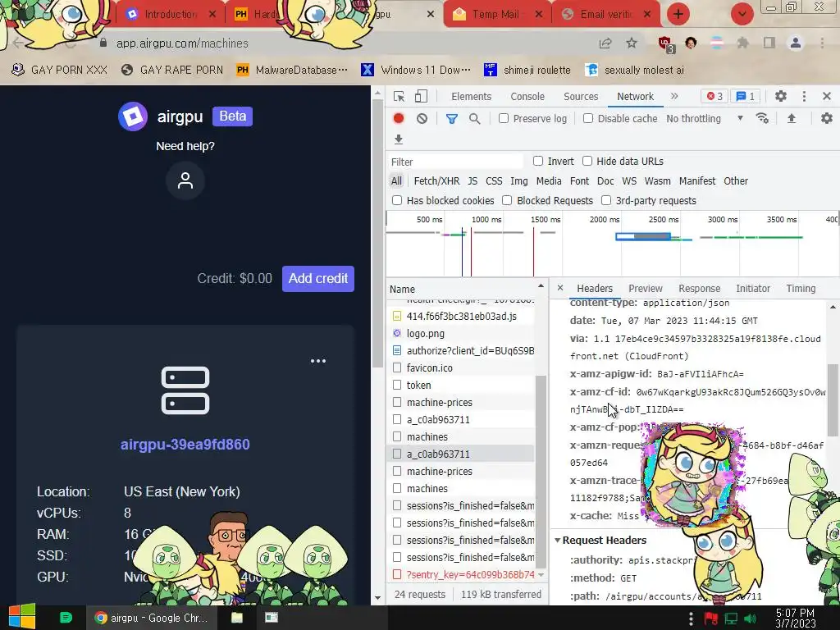Screen dimensions: 840x630
Task: Click the blue issues count badge
Action: 745,97
